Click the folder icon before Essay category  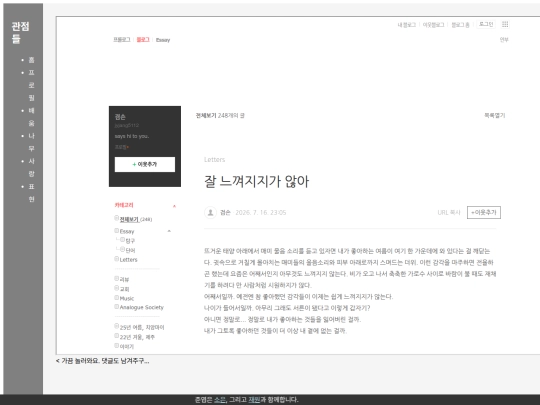[116, 230]
